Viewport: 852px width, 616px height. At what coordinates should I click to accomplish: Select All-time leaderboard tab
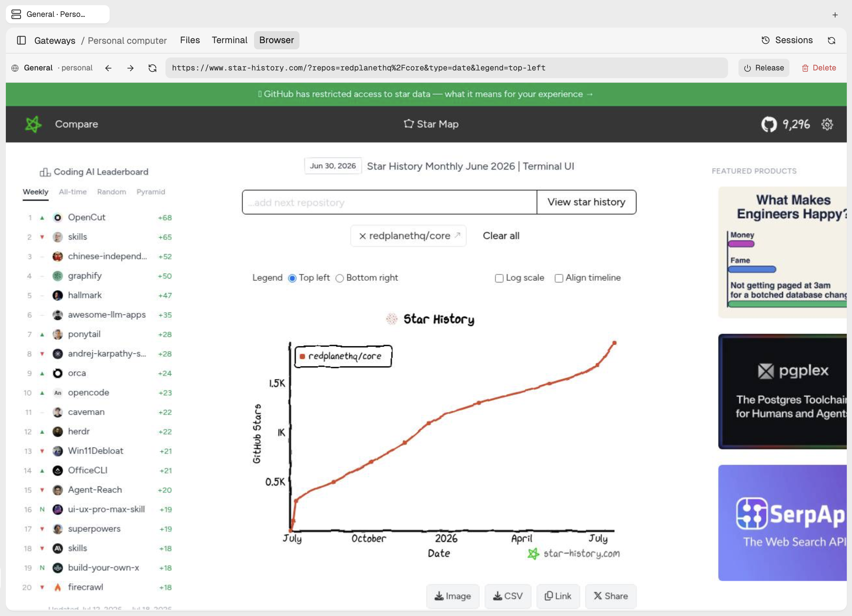(x=72, y=192)
